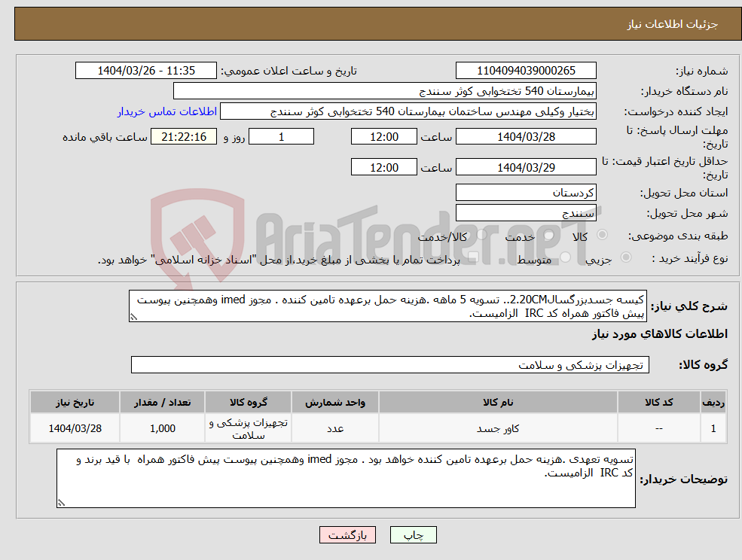Click the row number cell 1
742x560 pixels.
[x=713, y=428]
